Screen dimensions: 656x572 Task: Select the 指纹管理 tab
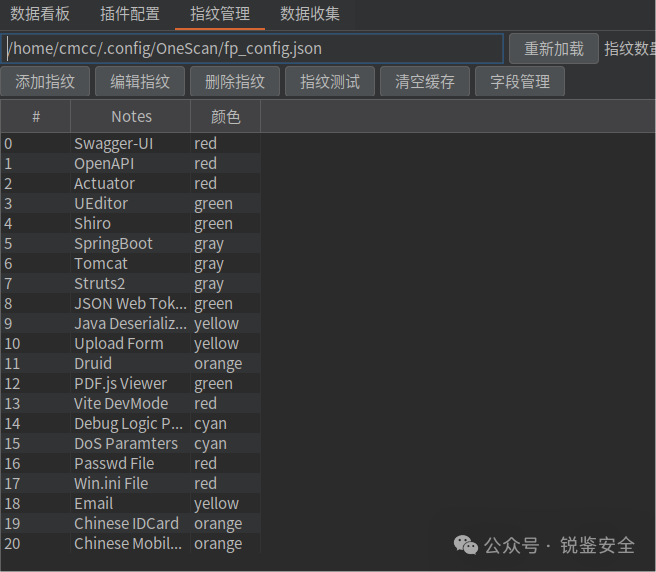(220, 14)
